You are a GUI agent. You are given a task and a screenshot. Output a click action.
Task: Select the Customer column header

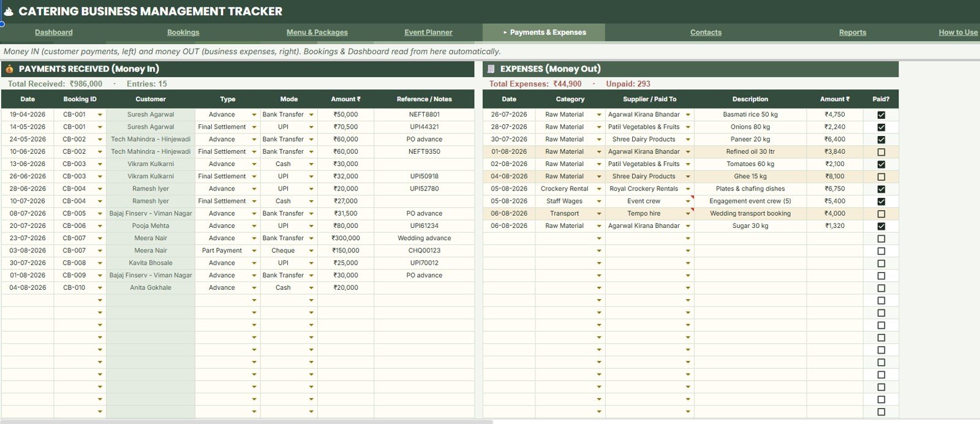tap(151, 99)
